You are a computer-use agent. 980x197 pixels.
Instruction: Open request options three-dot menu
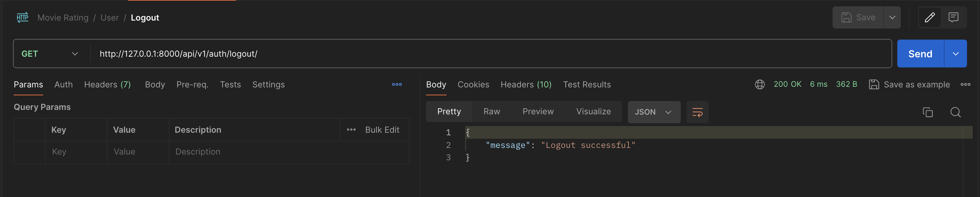(x=397, y=85)
